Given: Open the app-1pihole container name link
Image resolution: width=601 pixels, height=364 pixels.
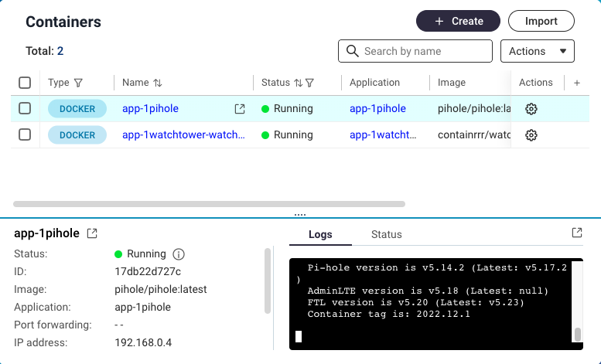Looking at the screenshot, I should (x=150, y=109).
